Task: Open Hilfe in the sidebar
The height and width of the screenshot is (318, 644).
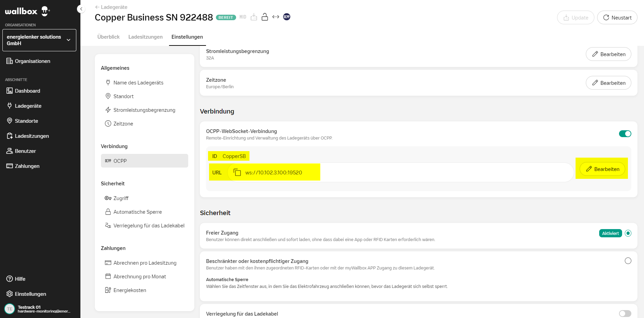Action: 16,279
